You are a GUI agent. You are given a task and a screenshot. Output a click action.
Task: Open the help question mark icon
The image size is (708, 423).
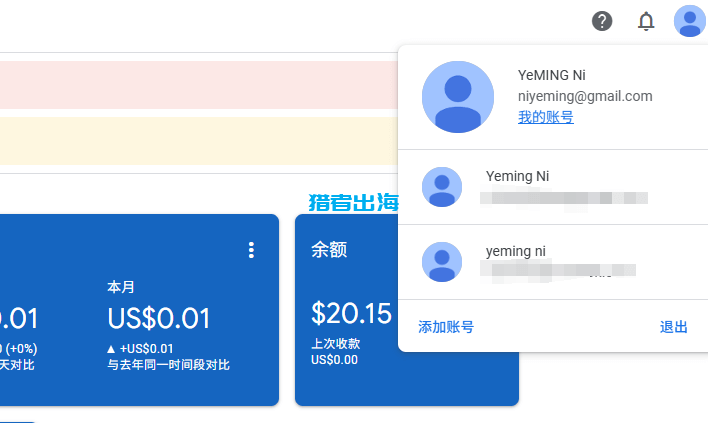pyautogui.click(x=602, y=21)
